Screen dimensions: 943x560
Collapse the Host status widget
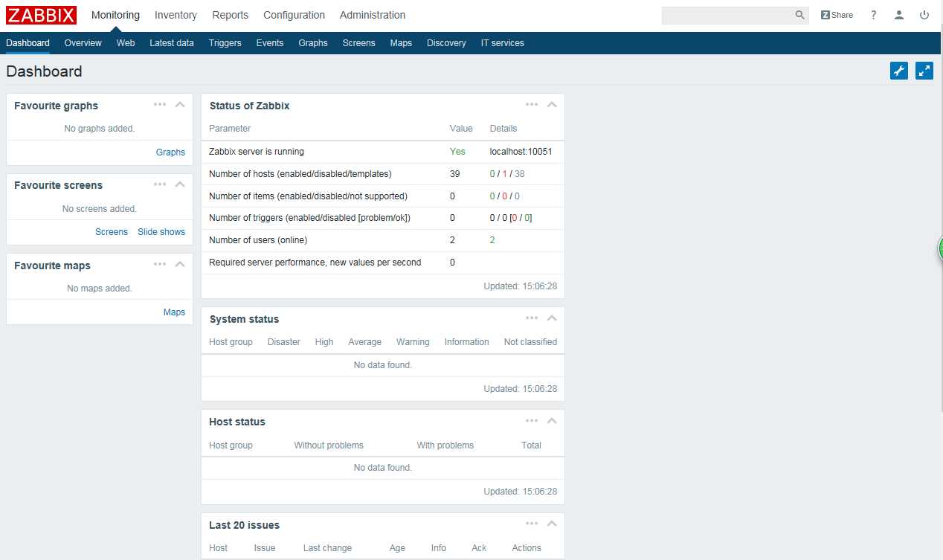tap(552, 420)
